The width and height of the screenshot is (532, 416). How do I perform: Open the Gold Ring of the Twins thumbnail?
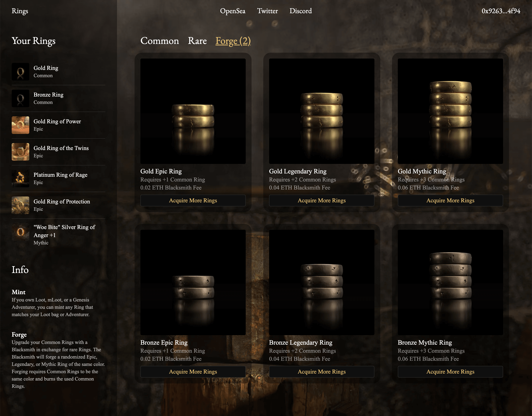(x=20, y=152)
